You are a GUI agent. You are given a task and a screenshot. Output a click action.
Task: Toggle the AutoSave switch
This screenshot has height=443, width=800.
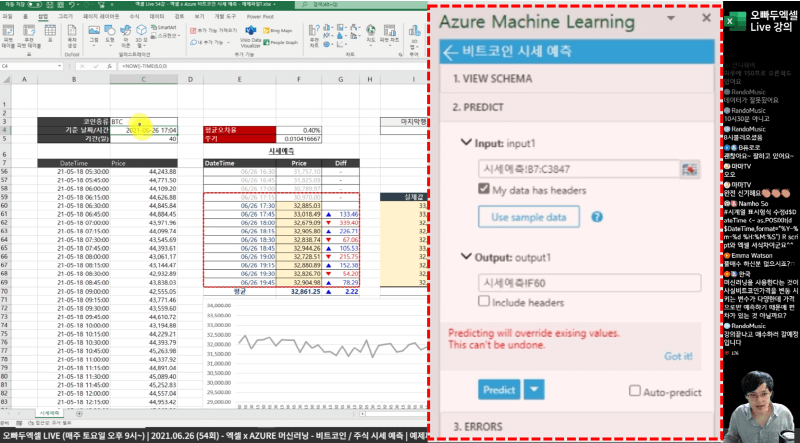pos(34,4)
